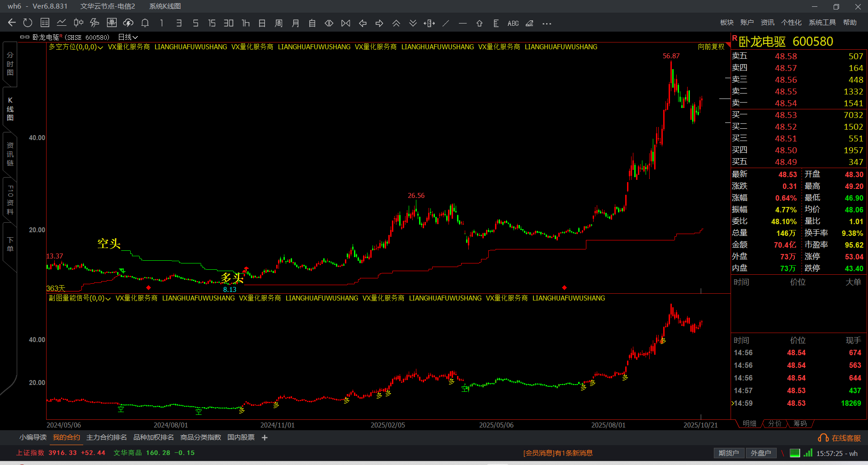Open the 主力合约排名 bottom tab
This screenshot has height=465, width=868.
click(107, 437)
